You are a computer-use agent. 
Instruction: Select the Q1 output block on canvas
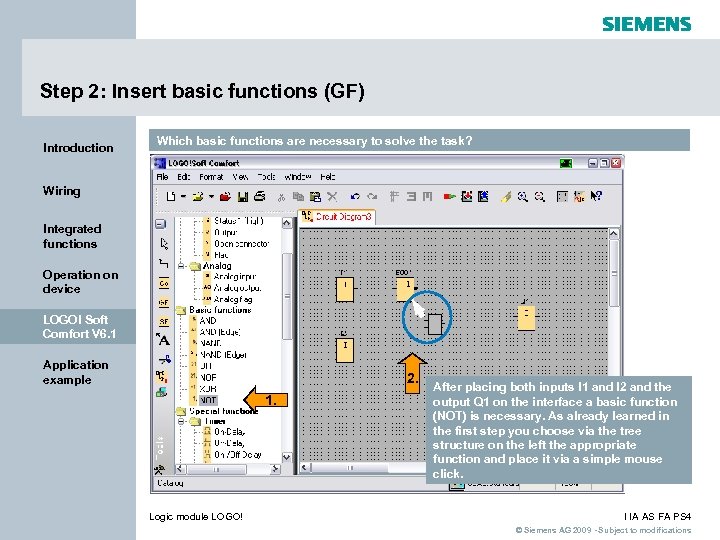click(x=526, y=318)
